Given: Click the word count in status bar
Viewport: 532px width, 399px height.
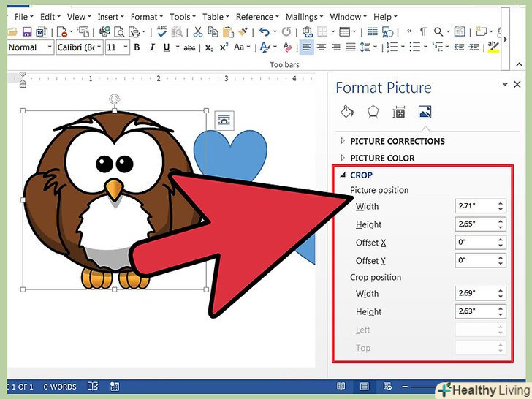Looking at the screenshot, I should coord(60,387).
